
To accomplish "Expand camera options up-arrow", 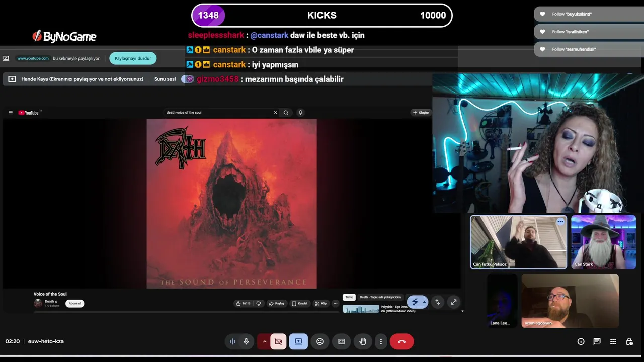I will [264, 341].
